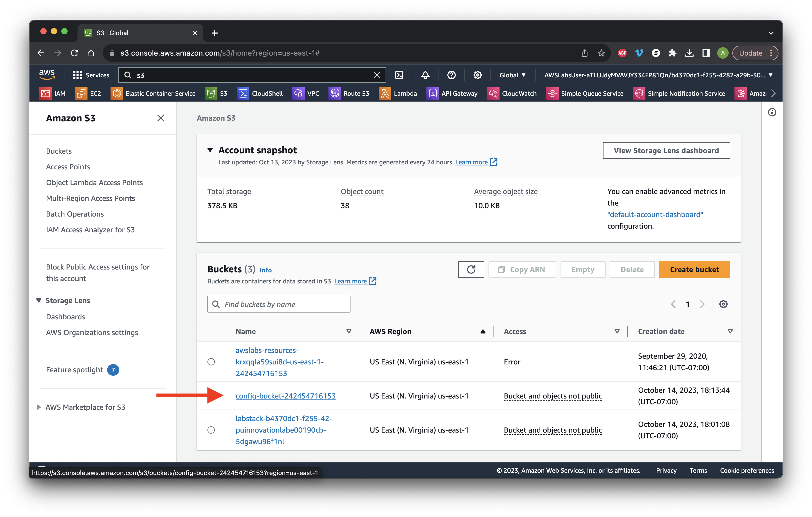Open Buckets in the side navigation
812x517 pixels.
pyautogui.click(x=59, y=151)
